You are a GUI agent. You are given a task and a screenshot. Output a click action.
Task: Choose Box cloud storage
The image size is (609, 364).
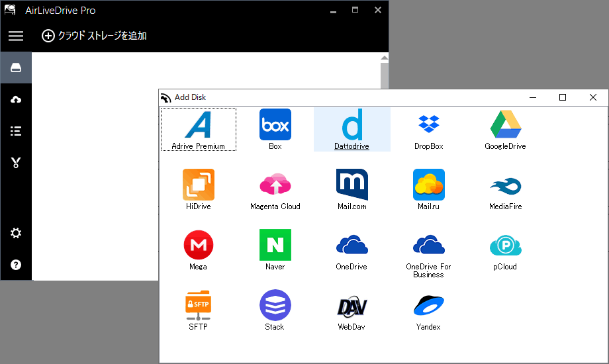(x=275, y=129)
